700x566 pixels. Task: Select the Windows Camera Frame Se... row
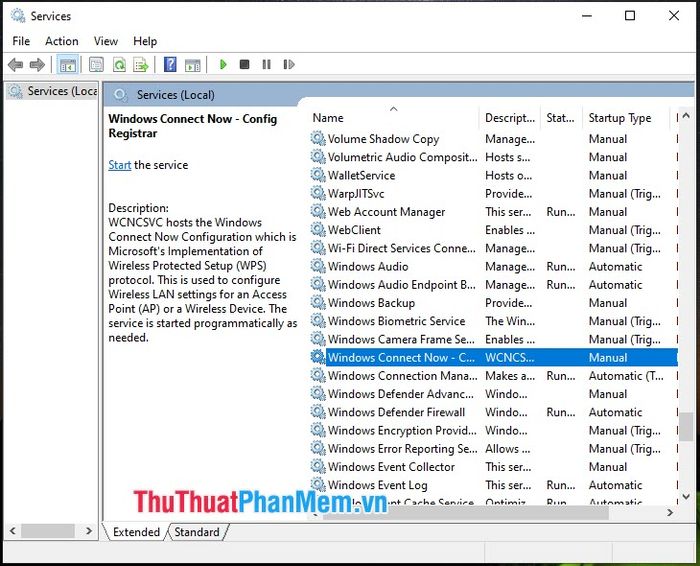click(x=494, y=339)
